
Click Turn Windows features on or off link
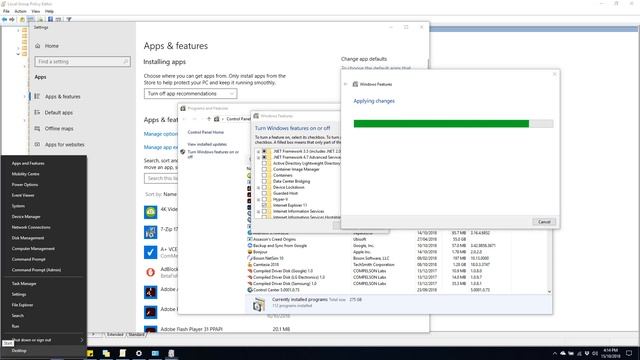pyautogui.click(x=213, y=154)
